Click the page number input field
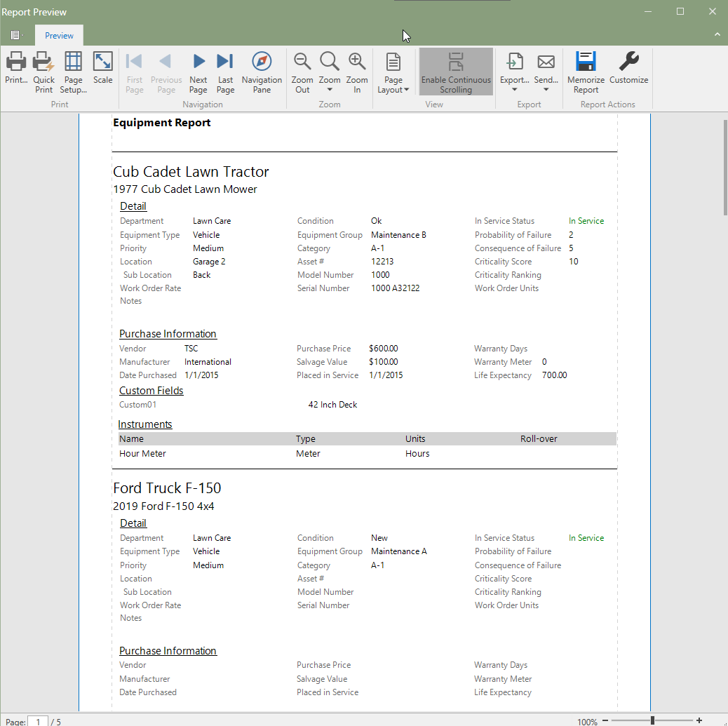Viewport: 728px width, 726px height. tap(38, 721)
